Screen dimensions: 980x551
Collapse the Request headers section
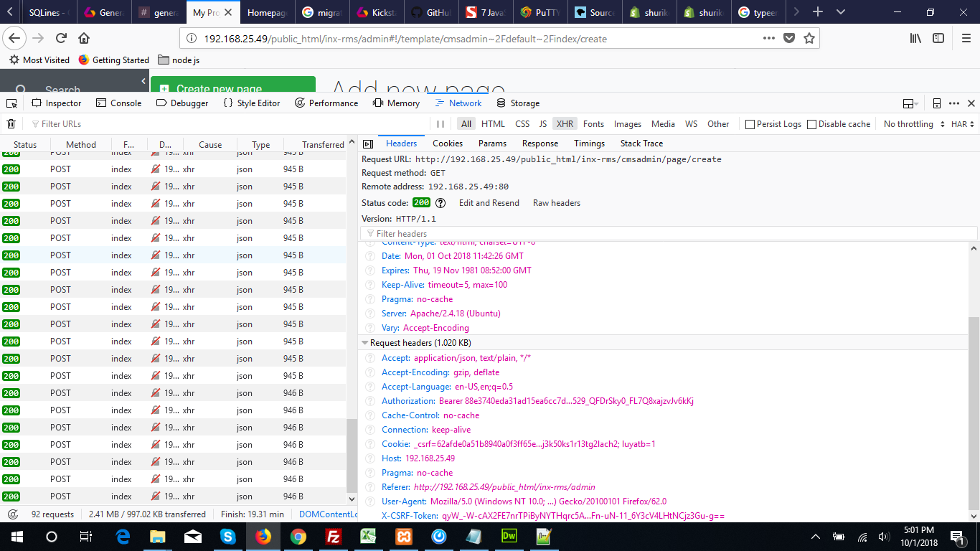(364, 342)
